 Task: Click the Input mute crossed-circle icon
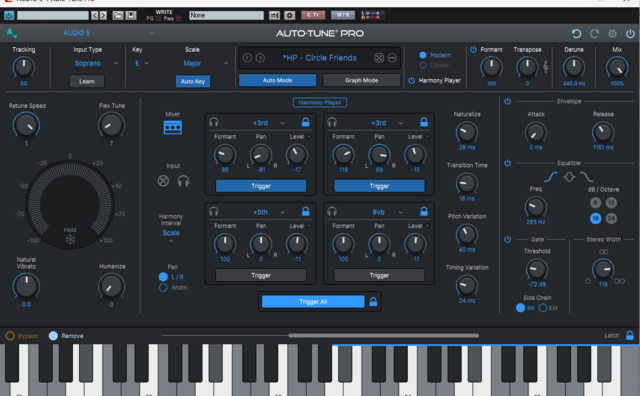pyautogui.click(x=163, y=180)
